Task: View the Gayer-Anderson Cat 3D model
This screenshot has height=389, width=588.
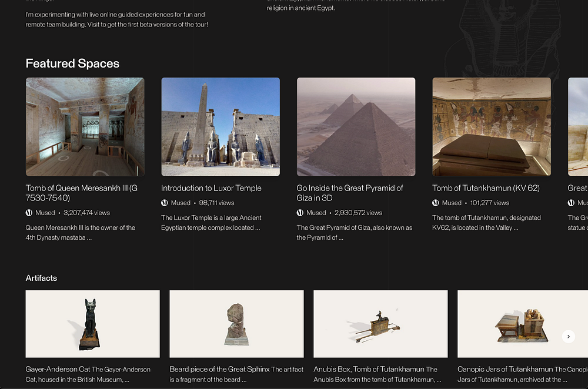Action: click(x=93, y=324)
